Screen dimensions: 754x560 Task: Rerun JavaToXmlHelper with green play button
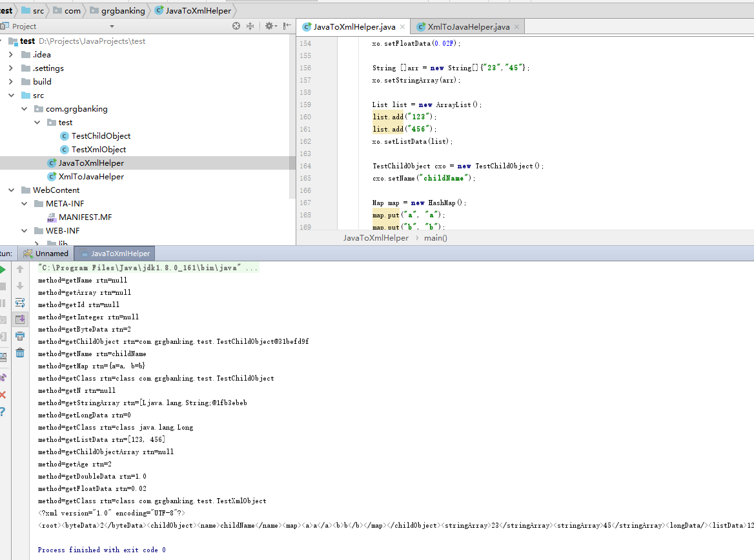(3, 270)
